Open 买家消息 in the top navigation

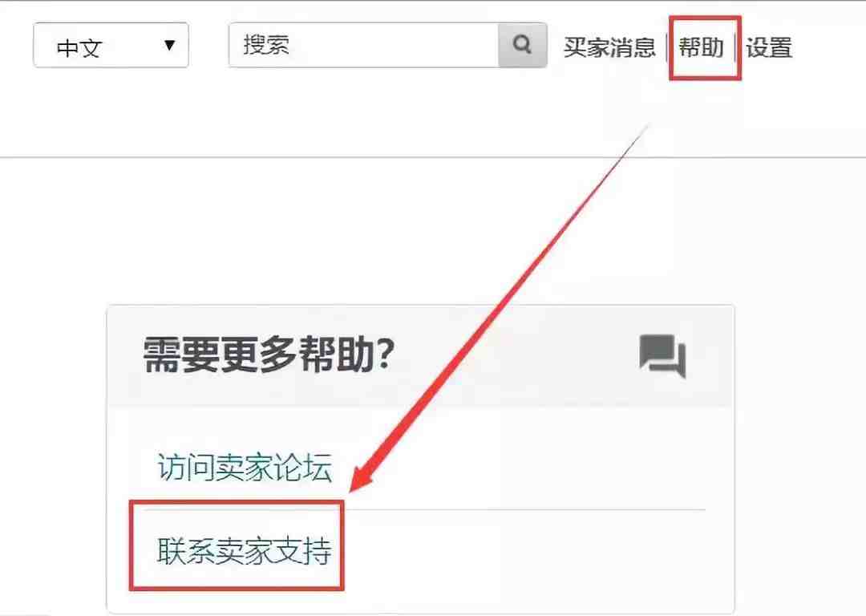[609, 47]
